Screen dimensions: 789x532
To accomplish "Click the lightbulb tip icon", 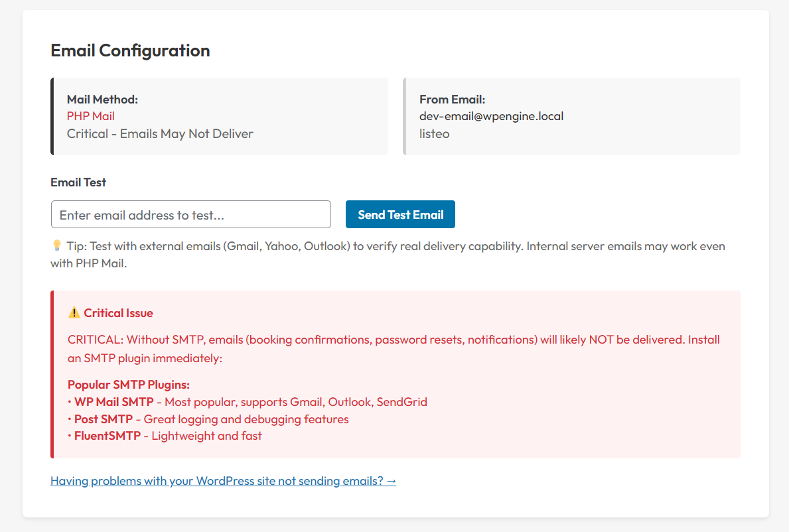I will coord(56,246).
